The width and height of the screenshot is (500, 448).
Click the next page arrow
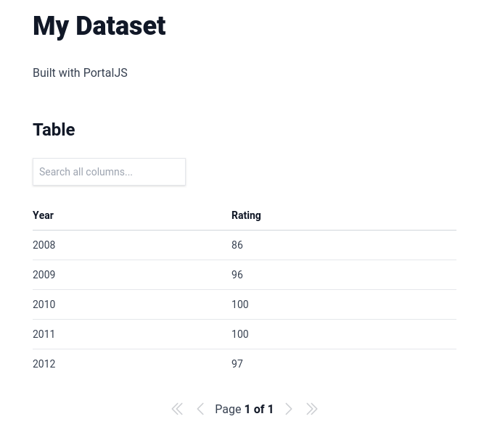pyautogui.click(x=289, y=409)
